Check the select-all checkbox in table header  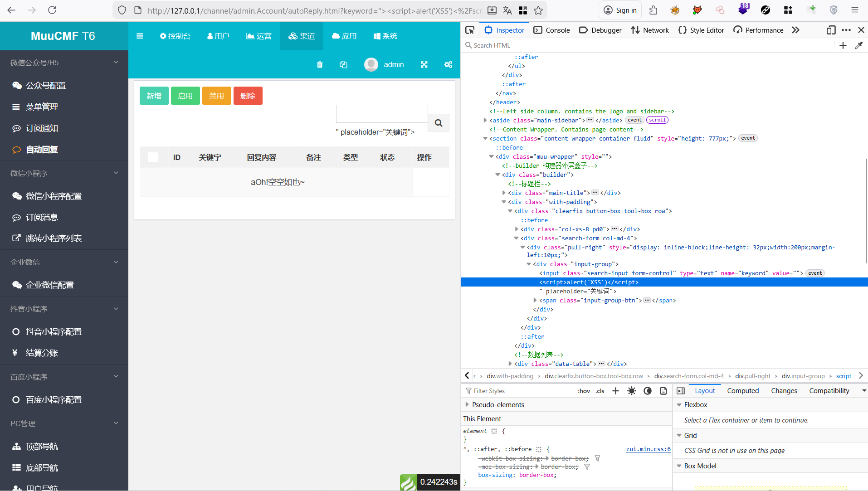pyautogui.click(x=153, y=157)
